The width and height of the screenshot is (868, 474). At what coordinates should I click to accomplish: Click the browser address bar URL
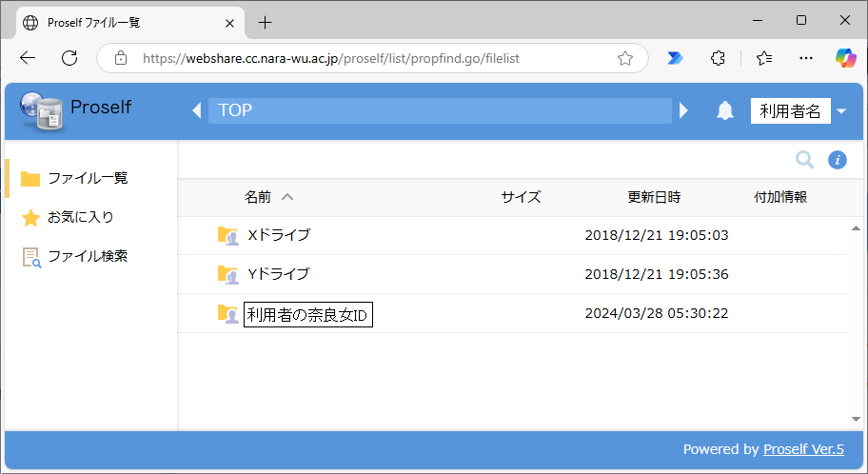point(331,58)
